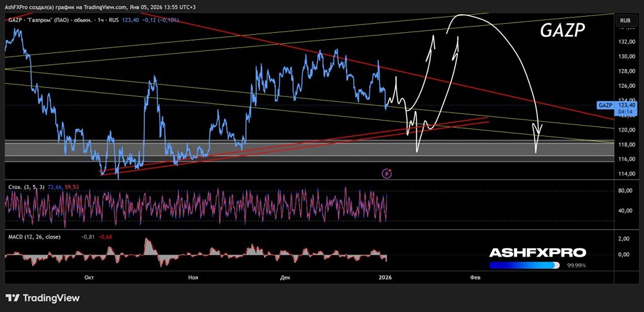Click the 120,00 price axis label
The height and width of the screenshot is (312, 644).
click(627, 130)
